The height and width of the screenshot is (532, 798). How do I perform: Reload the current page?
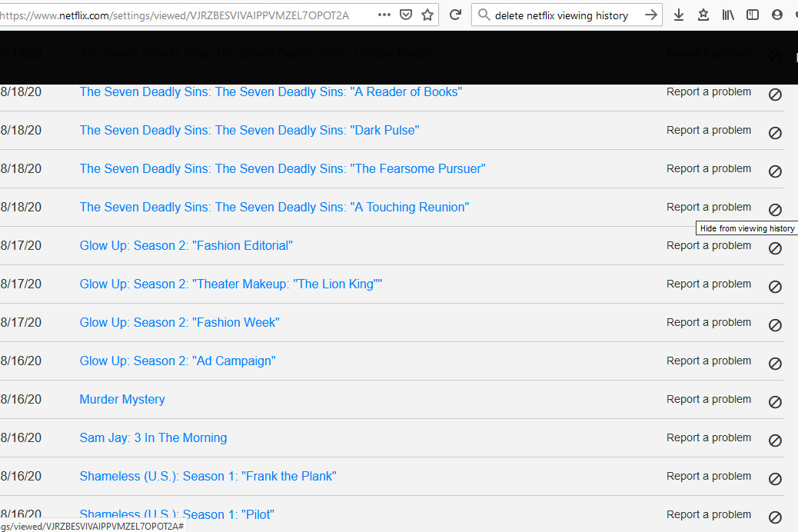(x=455, y=15)
